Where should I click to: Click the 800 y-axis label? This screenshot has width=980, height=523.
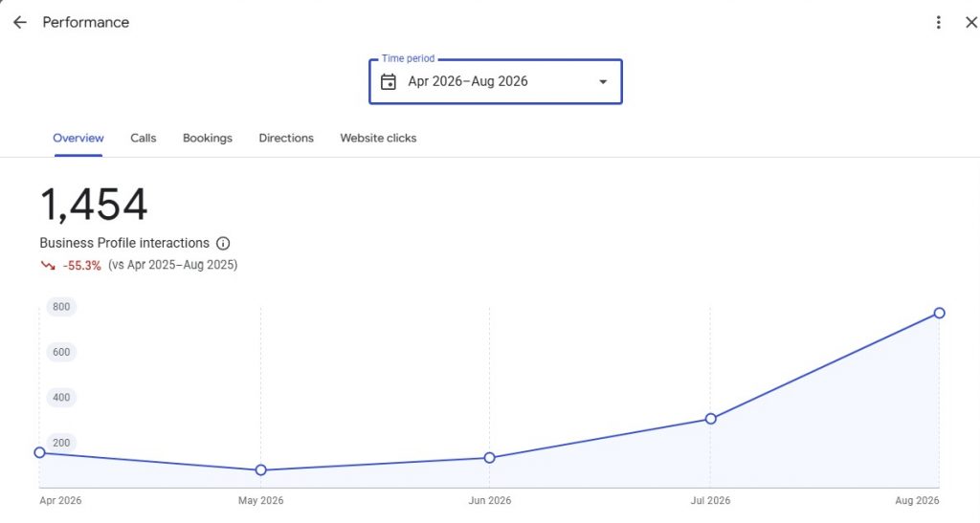61,306
